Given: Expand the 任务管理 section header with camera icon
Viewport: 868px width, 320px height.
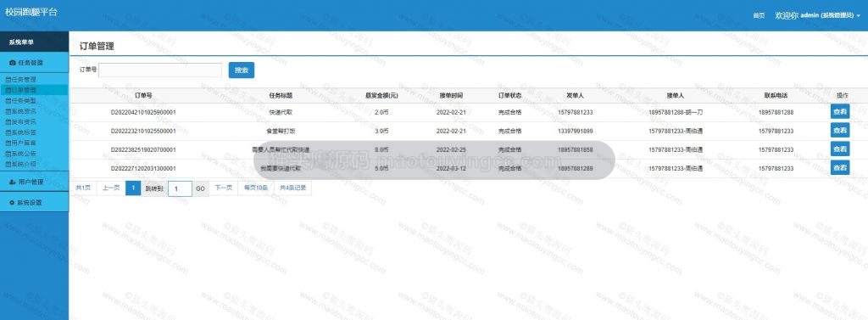Looking at the screenshot, I should (x=34, y=63).
